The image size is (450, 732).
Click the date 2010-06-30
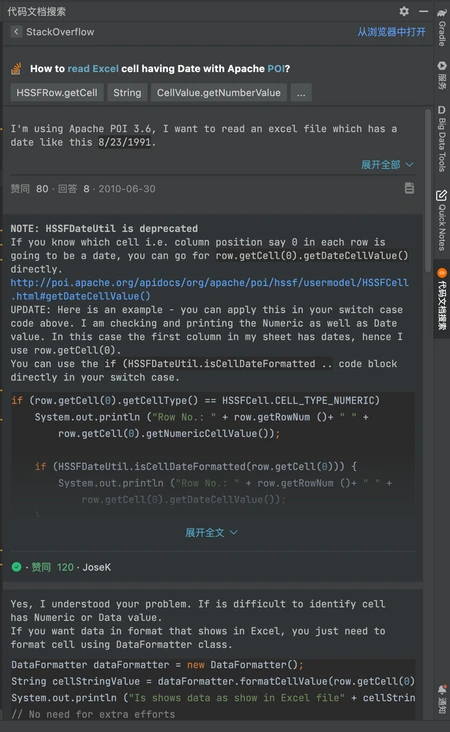(127, 189)
